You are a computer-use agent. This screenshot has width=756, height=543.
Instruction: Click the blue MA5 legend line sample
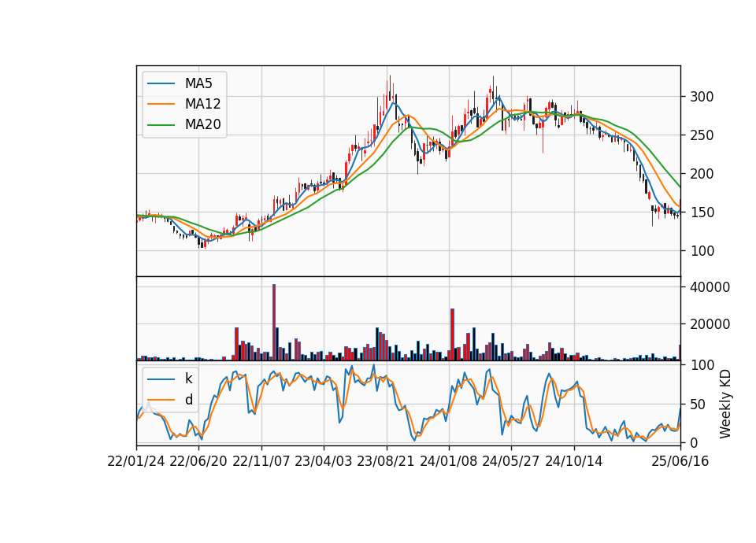point(161,83)
